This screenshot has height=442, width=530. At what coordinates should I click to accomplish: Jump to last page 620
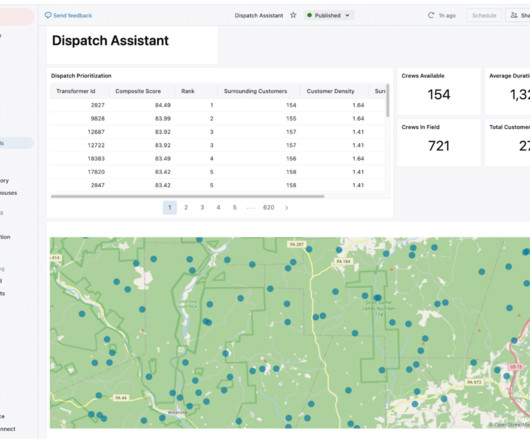pyautogui.click(x=269, y=207)
